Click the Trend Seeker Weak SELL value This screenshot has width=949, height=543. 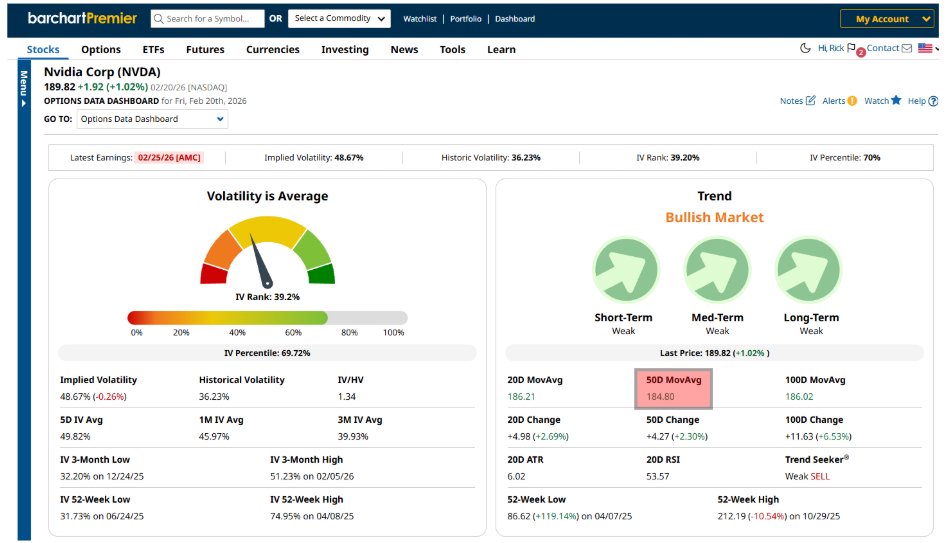pyautogui.click(x=807, y=477)
